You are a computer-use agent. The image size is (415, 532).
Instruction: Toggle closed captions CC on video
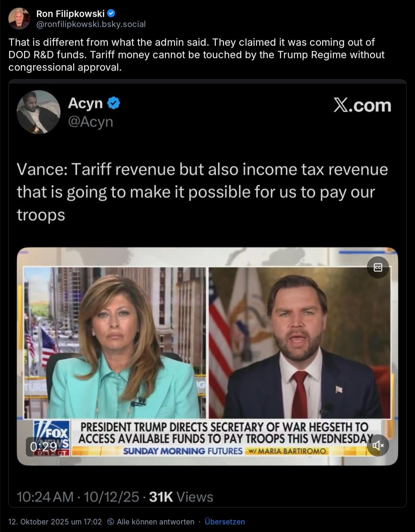378,267
